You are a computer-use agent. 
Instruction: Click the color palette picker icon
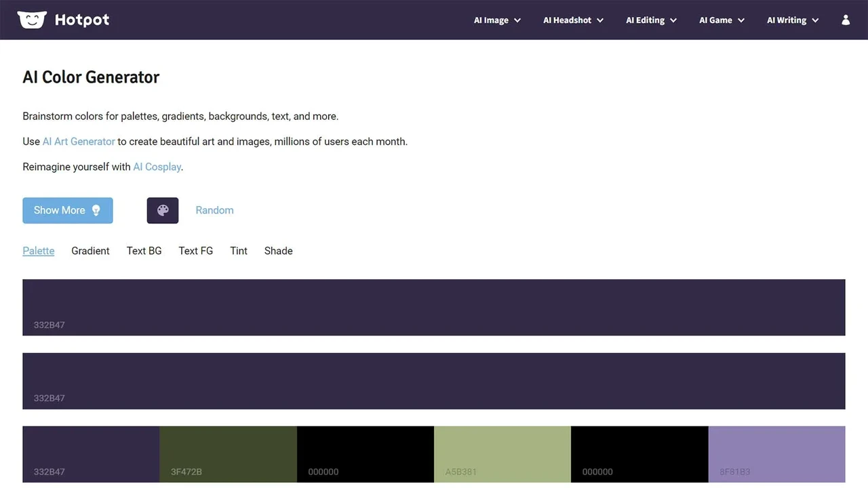[x=163, y=210]
